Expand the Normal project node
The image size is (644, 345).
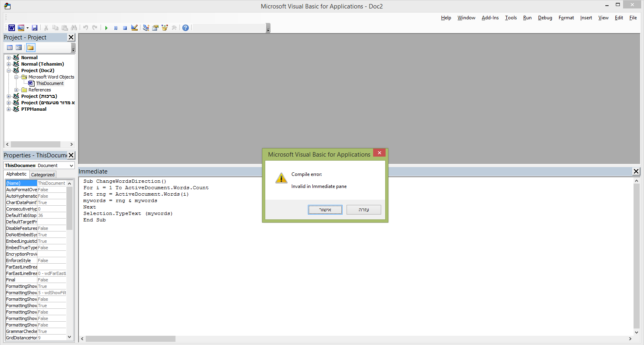tap(8, 58)
